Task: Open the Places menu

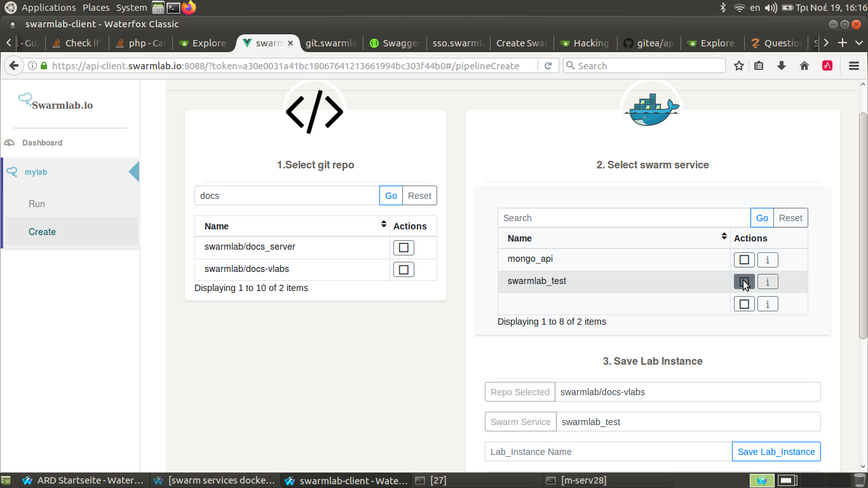Action: [x=96, y=8]
